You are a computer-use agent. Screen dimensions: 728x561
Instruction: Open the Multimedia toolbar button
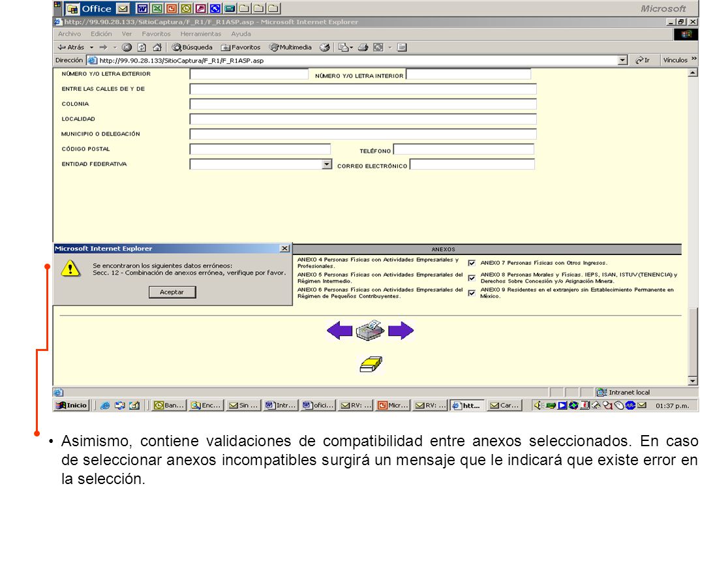click(291, 48)
